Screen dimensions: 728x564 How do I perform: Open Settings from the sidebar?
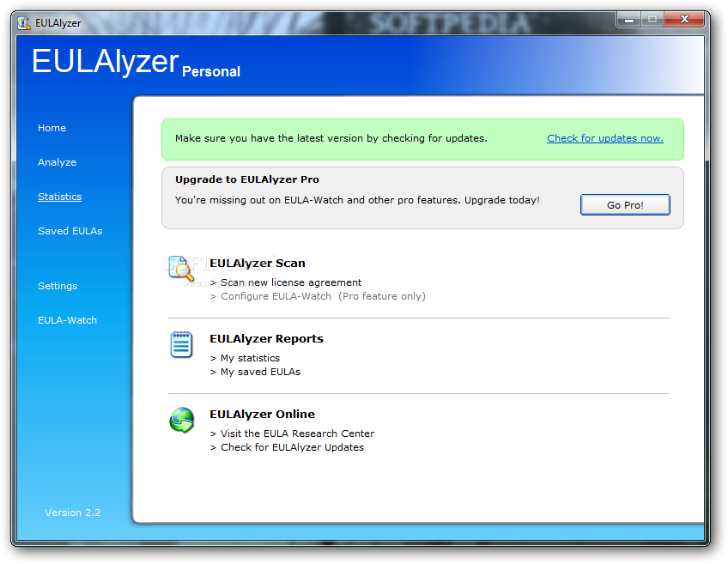pos(58,286)
